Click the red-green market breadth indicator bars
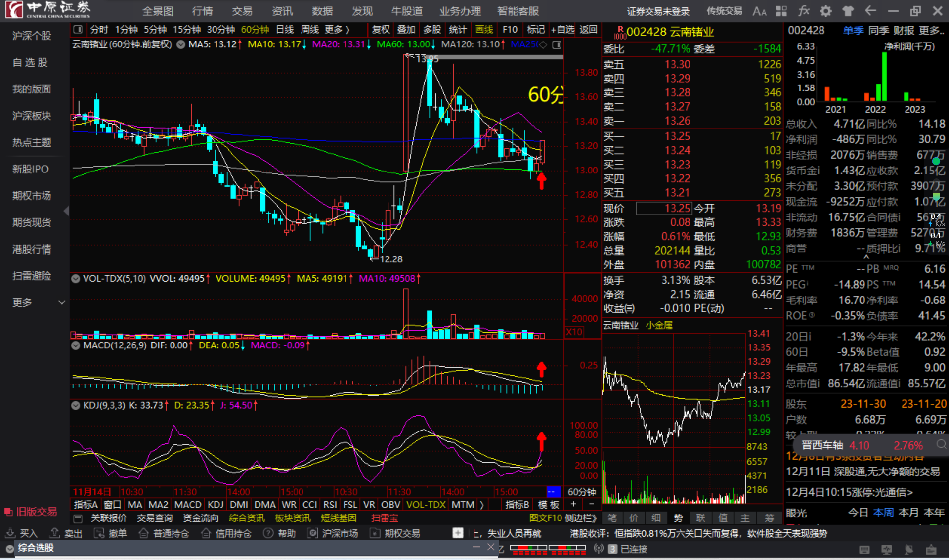Image resolution: width=949 pixels, height=560 pixels. [548, 549]
